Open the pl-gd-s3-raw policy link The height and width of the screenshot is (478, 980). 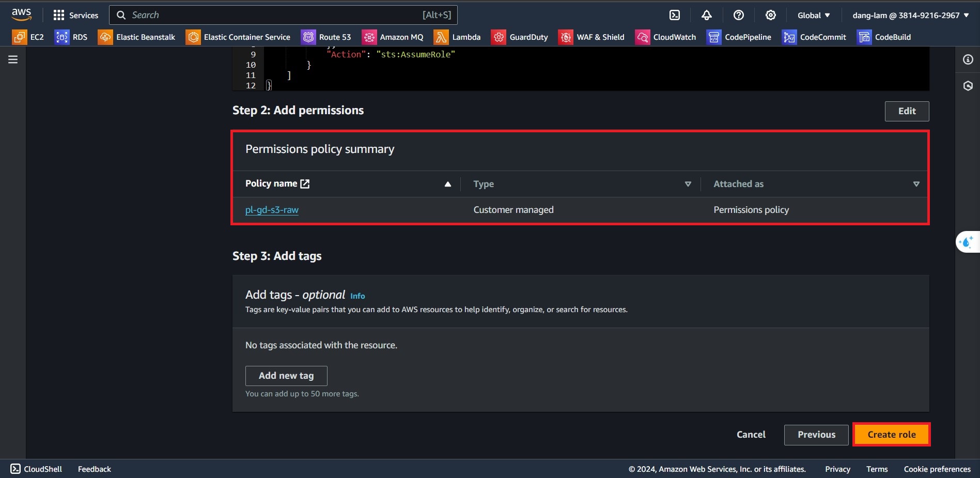point(272,210)
